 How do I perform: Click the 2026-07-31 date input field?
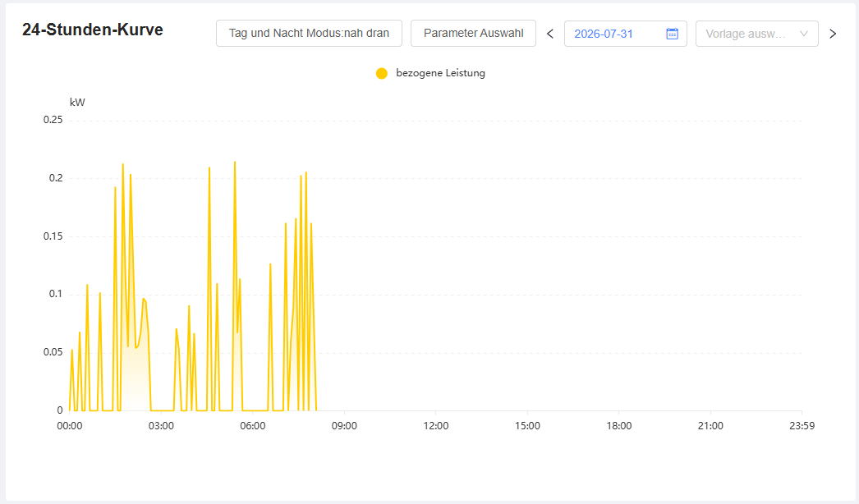626,34
